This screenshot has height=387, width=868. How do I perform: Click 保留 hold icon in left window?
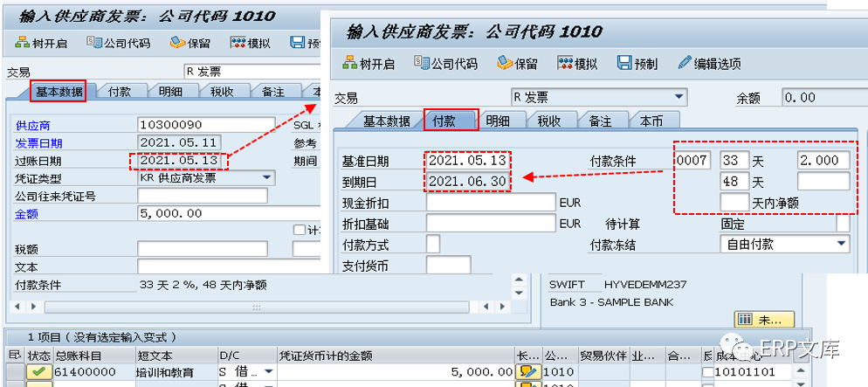(176, 42)
